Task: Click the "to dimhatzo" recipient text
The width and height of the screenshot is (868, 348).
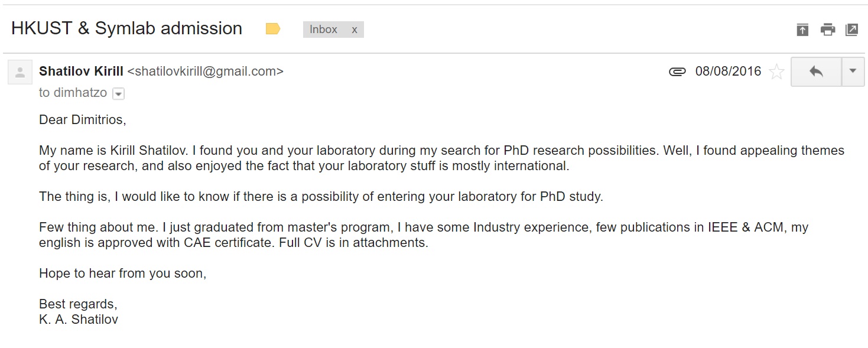Action: [x=73, y=93]
